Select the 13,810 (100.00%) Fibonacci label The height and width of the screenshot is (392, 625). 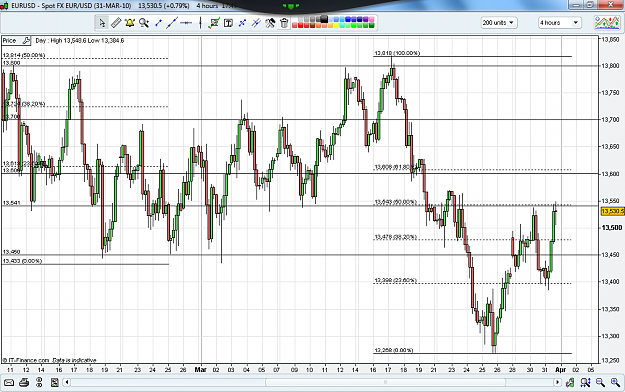click(x=397, y=53)
